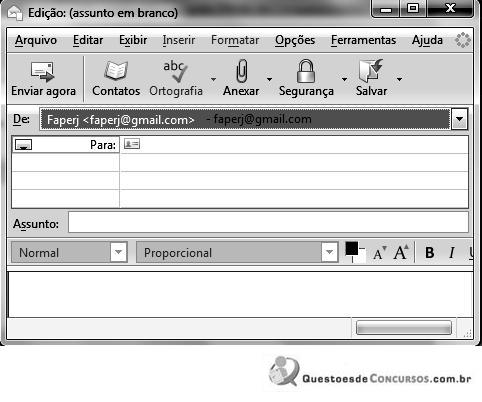482x402 pixels.
Task: Click into the message body area
Action: pyautogui.click(x=240, y=294)
